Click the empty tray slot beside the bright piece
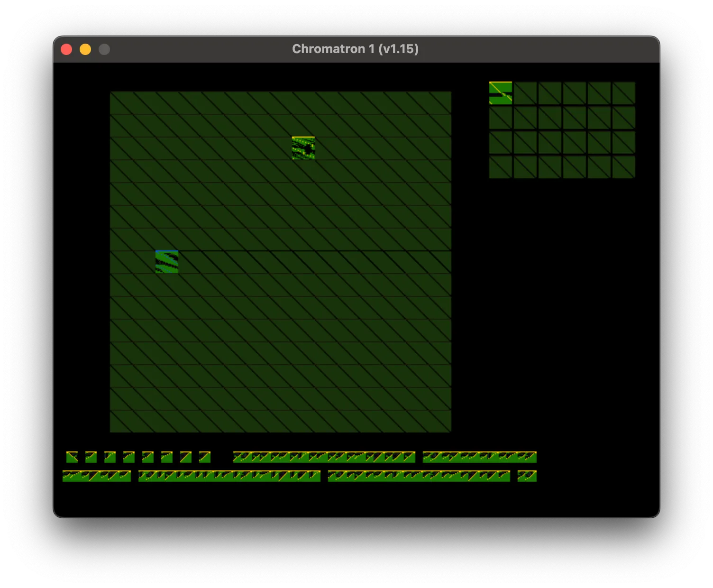Viewport: 713px width, 588px height. click(525, 93)
